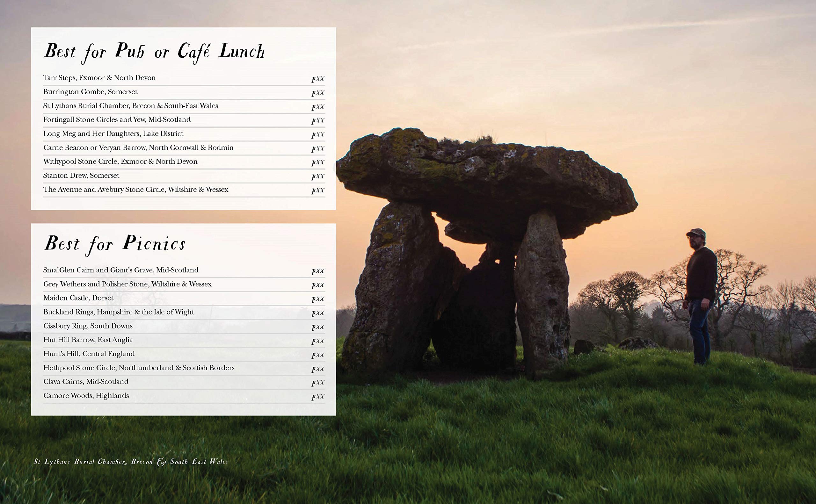Open Withypool Stone Circle listing
The image size is (816, 504).
[120, 162]
